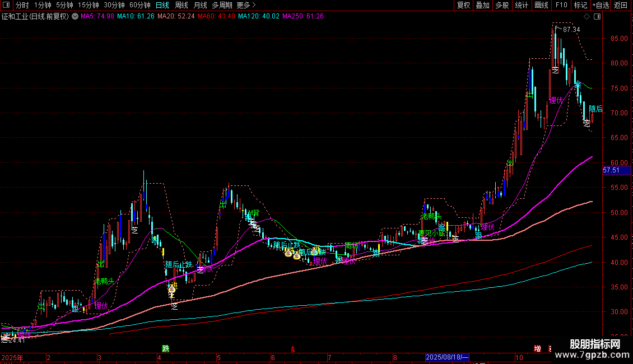Switch to 周线 weekly chart
This screenshot has height=364, width=633.
click(x=181, y=5)
